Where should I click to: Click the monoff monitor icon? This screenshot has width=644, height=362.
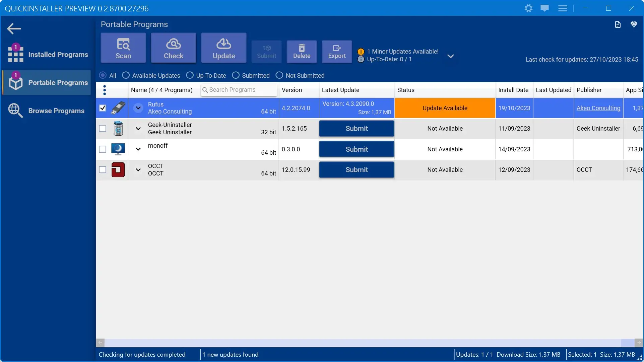(118, 149)
